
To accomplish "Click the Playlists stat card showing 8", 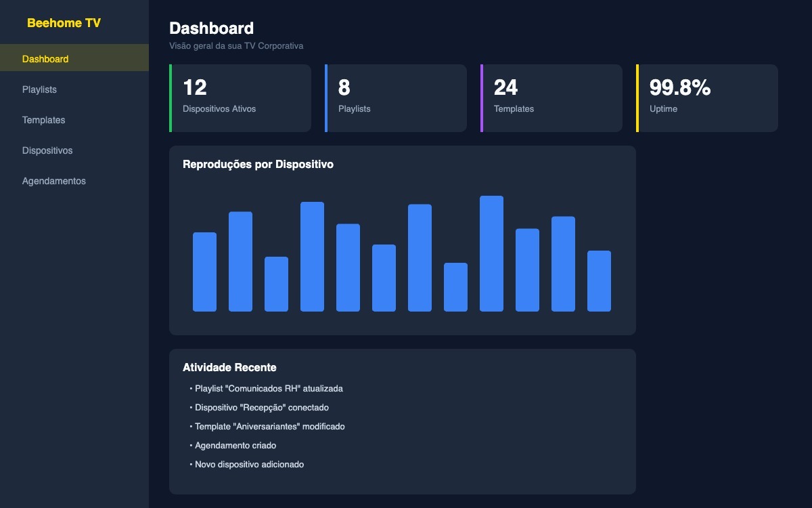I will [396, 98].
